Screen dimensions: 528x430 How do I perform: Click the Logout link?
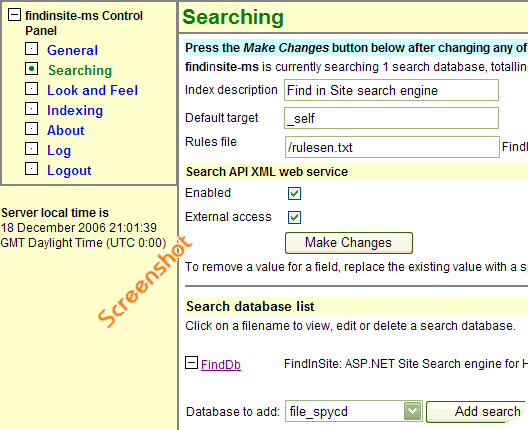[69, 170]
